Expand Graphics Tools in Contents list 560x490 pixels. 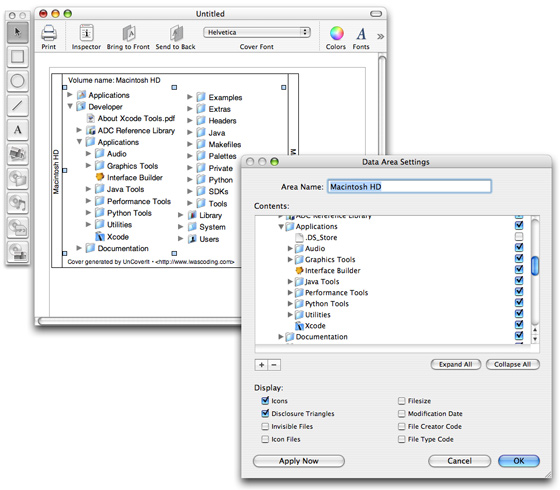290,259
